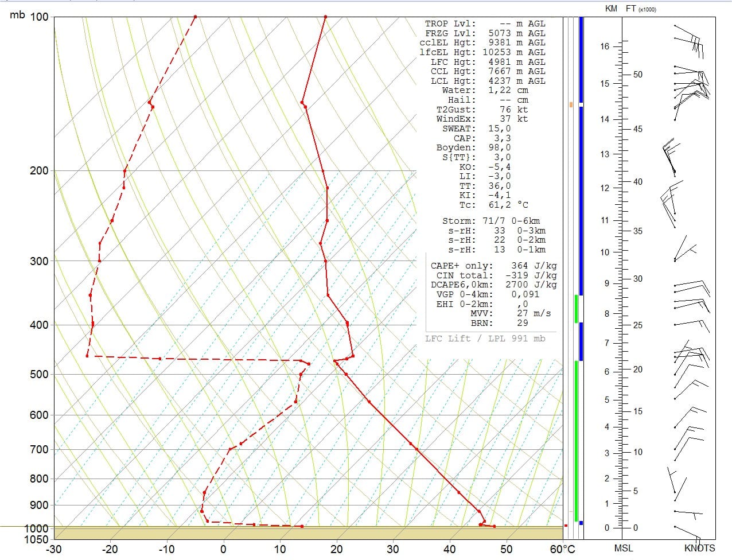732x560 pixels.
Task: Click the "MSL" label under the height scale
Action: (623, 548)
